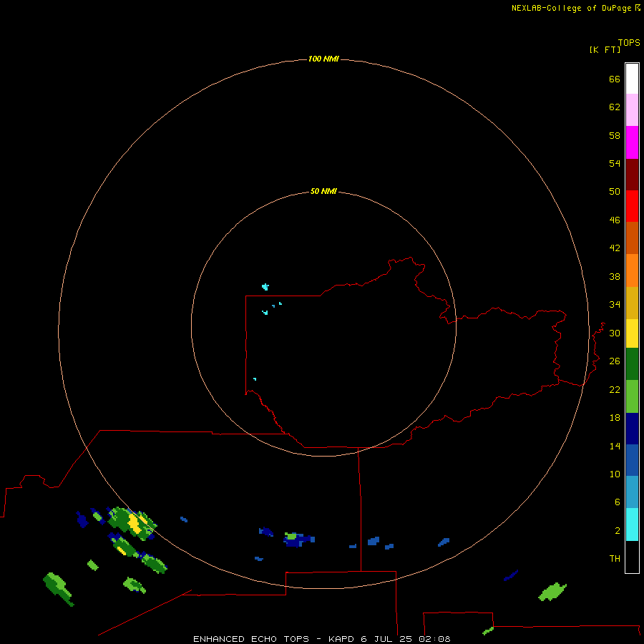Click the legend value "22"
This screenshot has width=644, height=644.
[x=615, y=390]
